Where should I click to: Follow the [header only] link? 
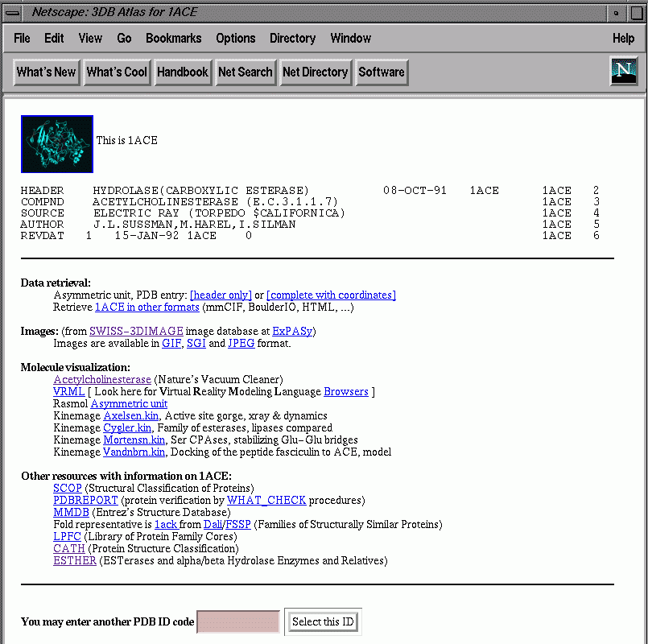pyautogui.click(x=221, y=295)
